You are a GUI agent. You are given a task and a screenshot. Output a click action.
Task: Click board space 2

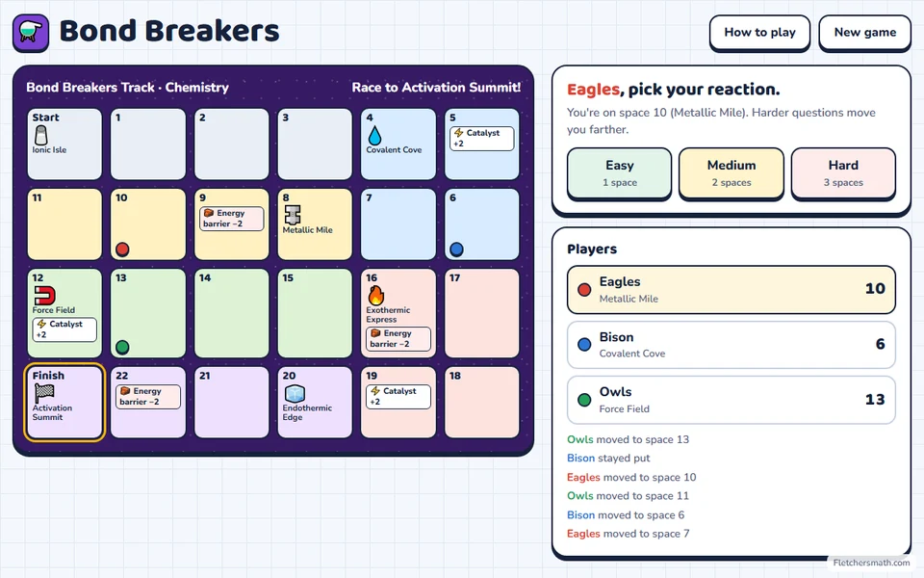(x=232, y=144)
